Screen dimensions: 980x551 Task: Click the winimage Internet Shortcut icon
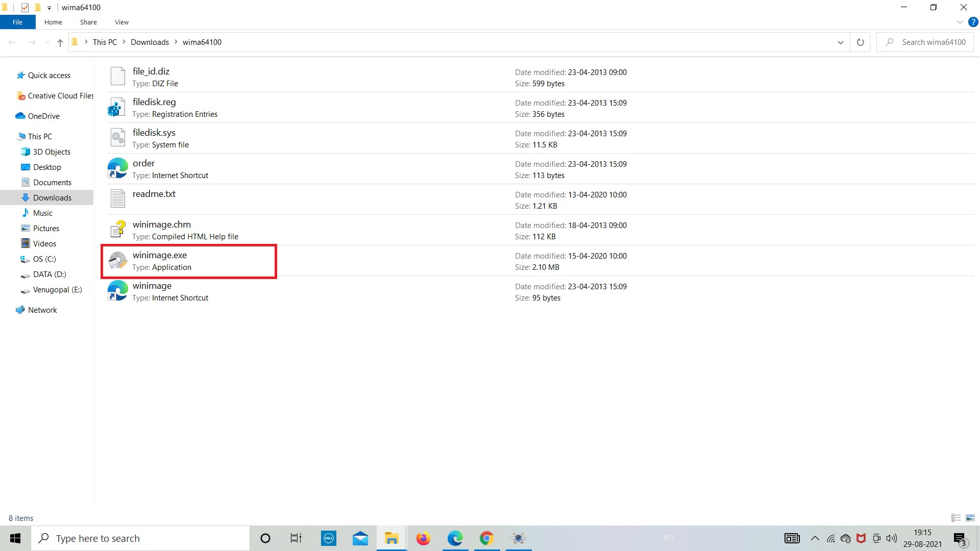pyautogui.click(x=118, y=291)
